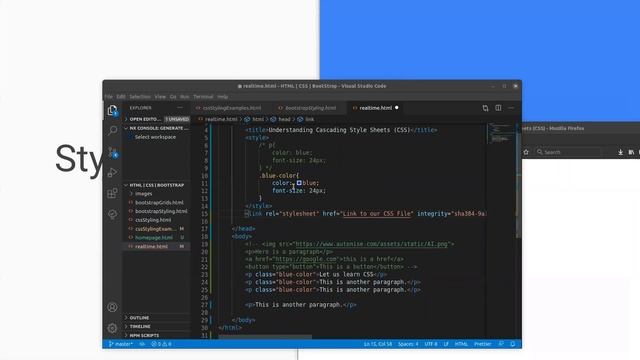Click Explorer panel more actions ellipsis

pos(180,108)
